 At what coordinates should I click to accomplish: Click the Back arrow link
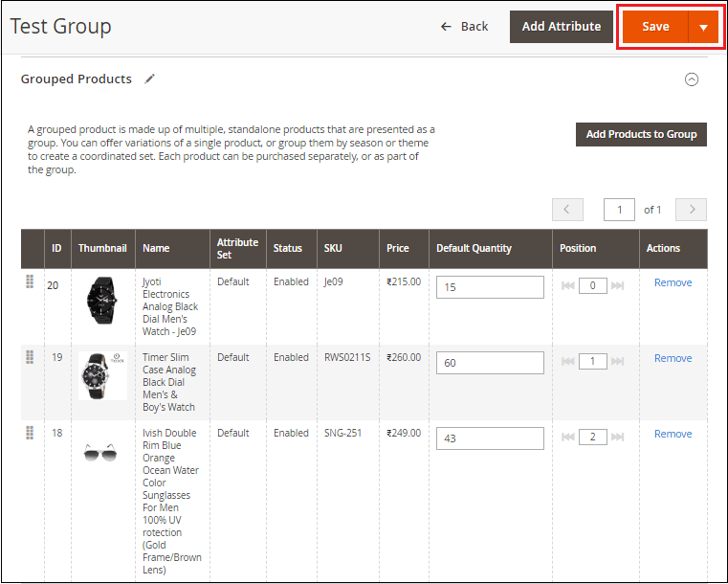(x=464, y=27)
